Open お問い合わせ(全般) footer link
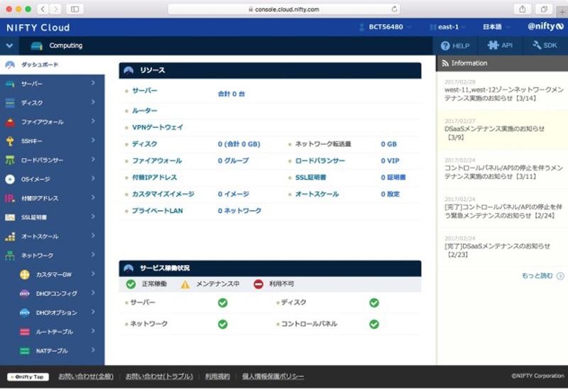This screenshot has height=392, width=568. pyautogui.click(x=86, y=377)
